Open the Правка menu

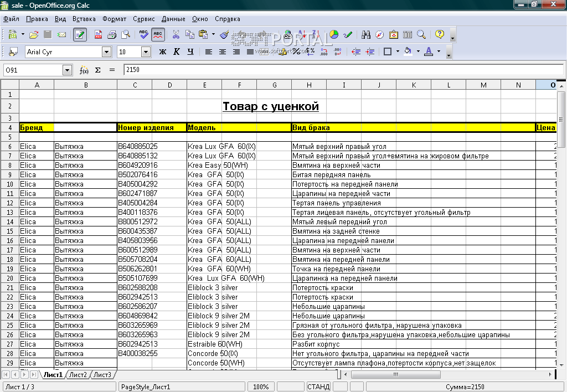click(x=37, y=19)
